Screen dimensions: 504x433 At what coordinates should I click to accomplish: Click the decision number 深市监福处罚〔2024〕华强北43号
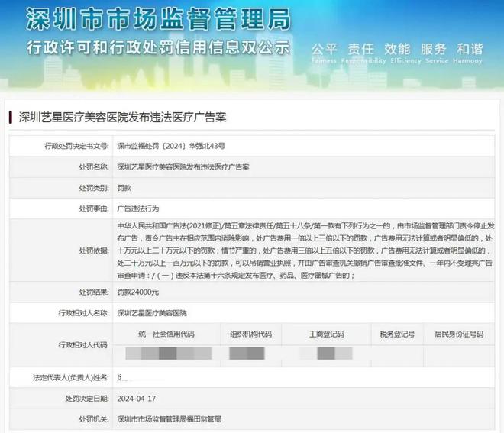170,145
